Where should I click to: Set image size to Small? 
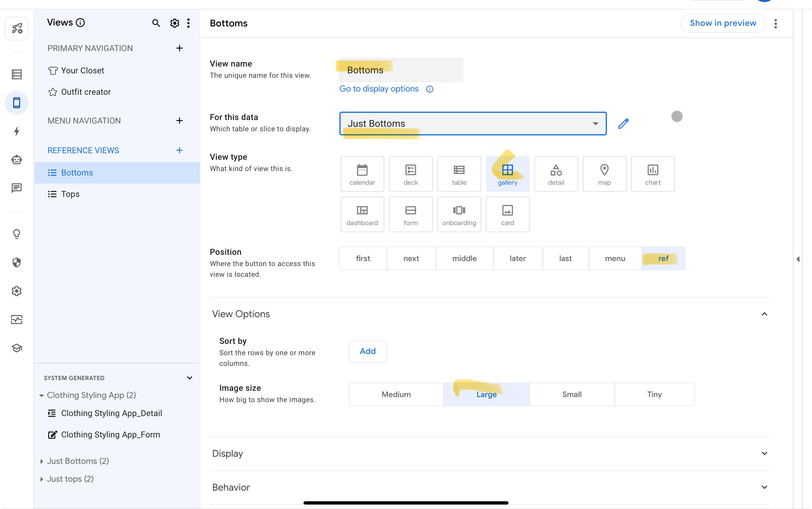pyautogui.click(x=572, y=394)
